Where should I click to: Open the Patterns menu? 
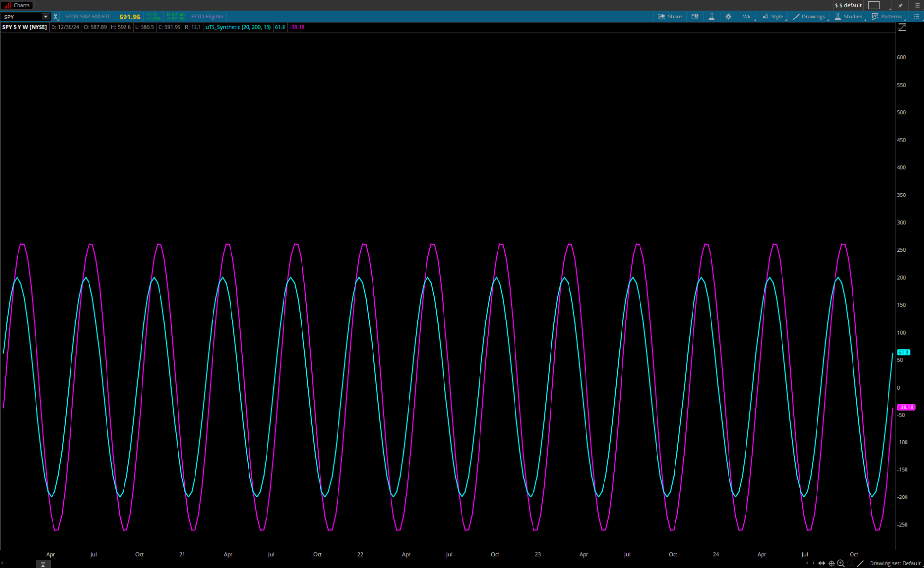(887, 17)
